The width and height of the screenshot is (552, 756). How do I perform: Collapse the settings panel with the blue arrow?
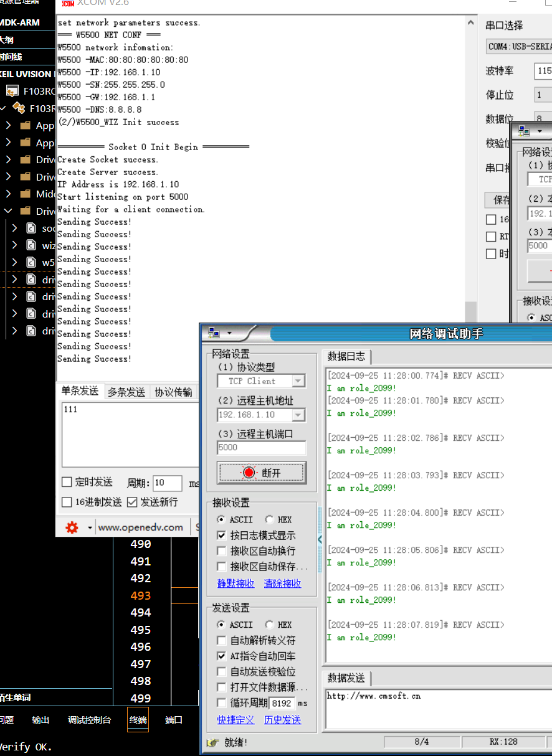320,539
